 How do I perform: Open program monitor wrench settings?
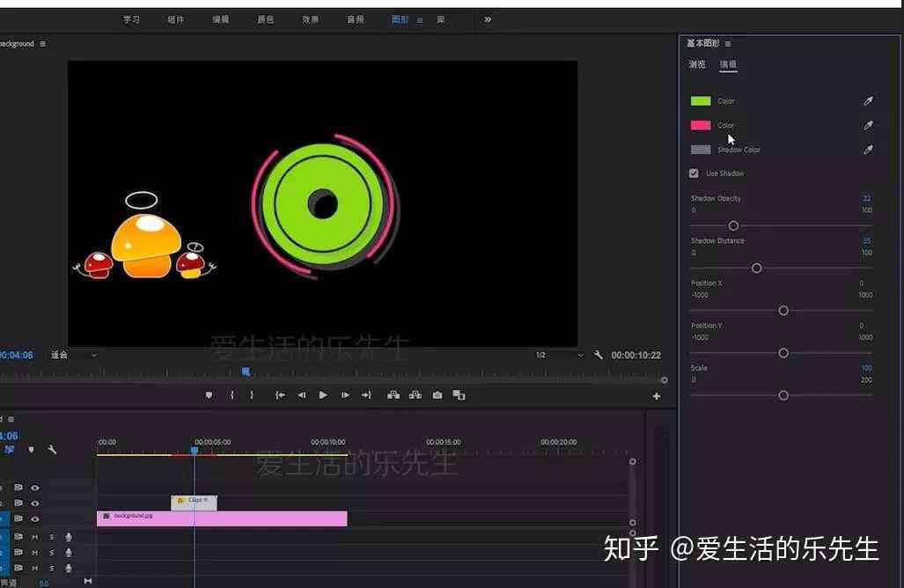click(x=598, y=355)
